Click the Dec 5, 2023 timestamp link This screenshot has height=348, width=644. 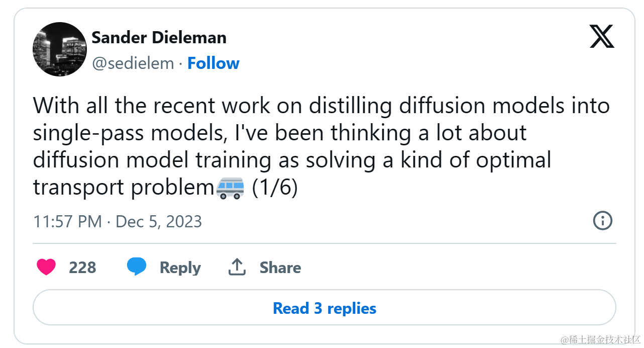pos(158,221)
